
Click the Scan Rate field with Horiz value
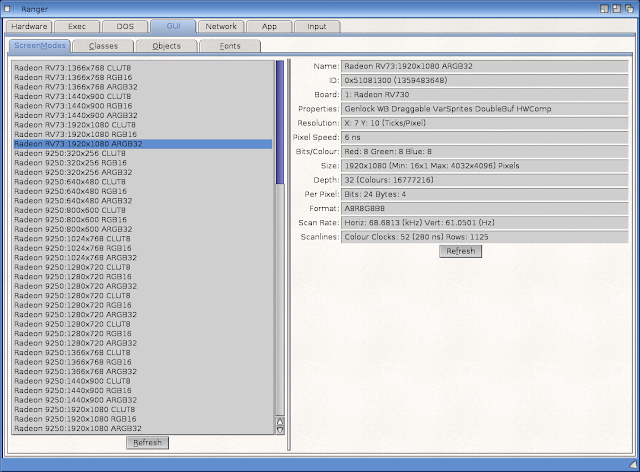[484, 223]
